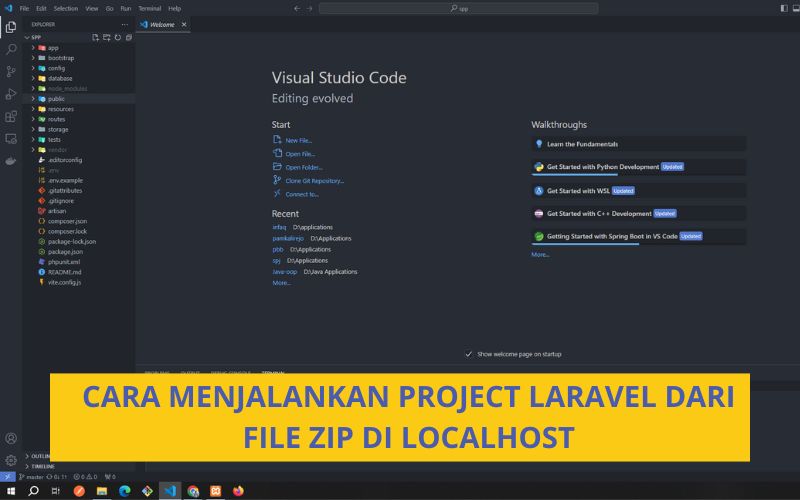Click the command center search box
Screen dimensions: 800x500
[x=459, y=8]
